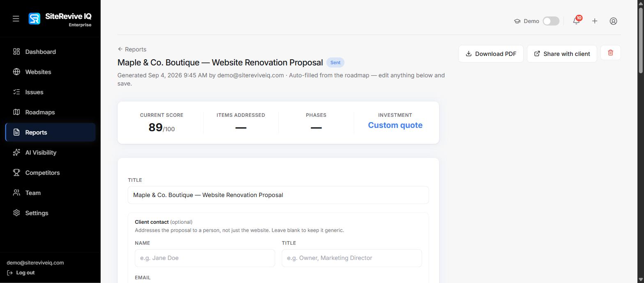Click the 'Client contact (optional)' heading

(163, 222)
